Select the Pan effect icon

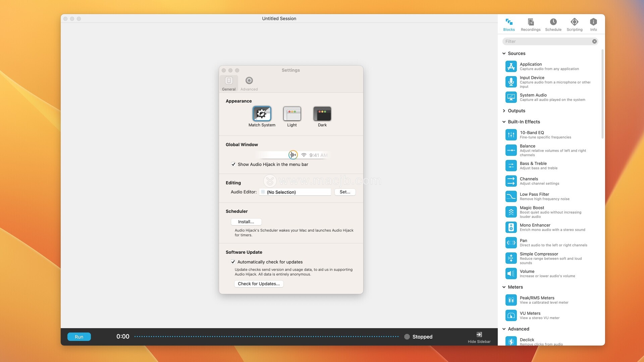(511, 243)
